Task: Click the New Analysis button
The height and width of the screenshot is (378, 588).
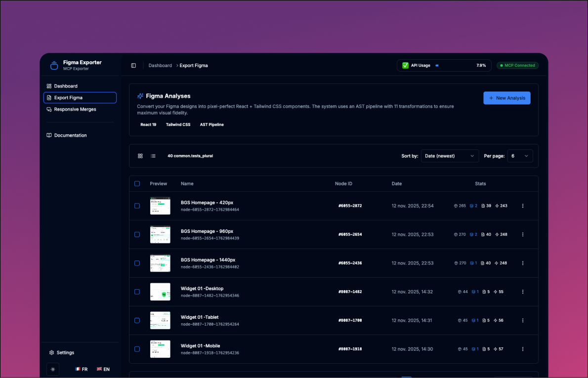Action: 506,98
